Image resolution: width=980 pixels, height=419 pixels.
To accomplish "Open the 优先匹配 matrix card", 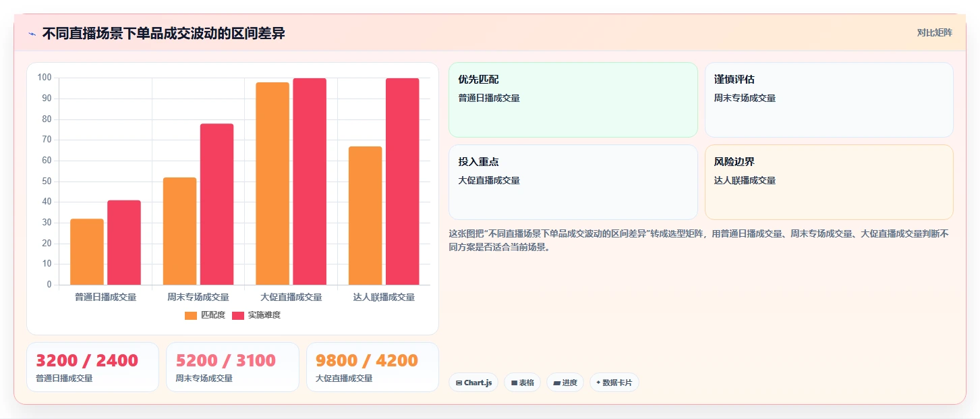I will (573, 100).
